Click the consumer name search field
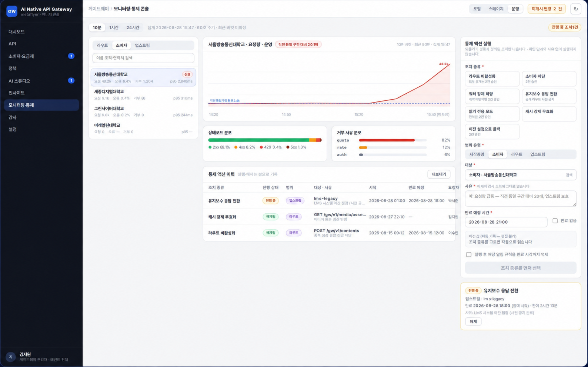 coord(143,58)
